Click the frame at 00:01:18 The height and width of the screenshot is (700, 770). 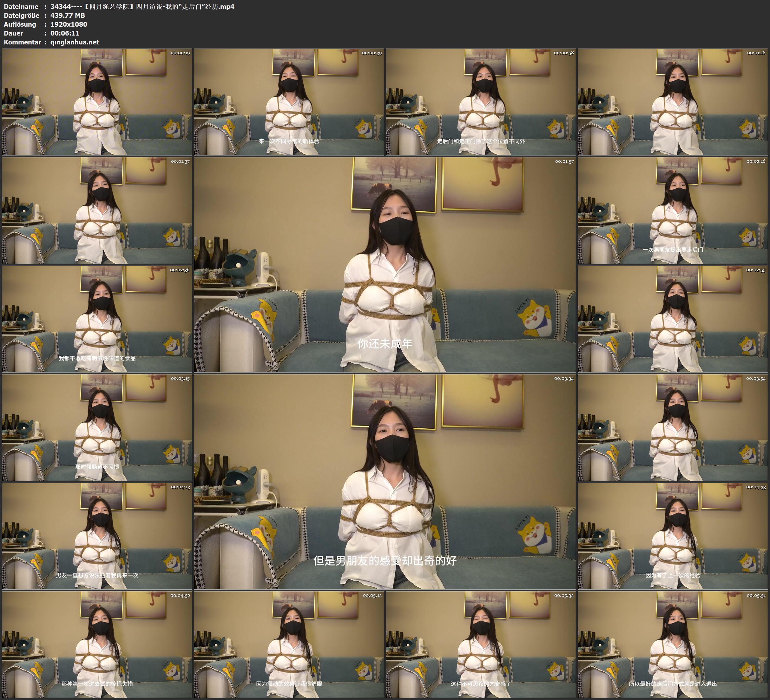(x=673, y=102)
